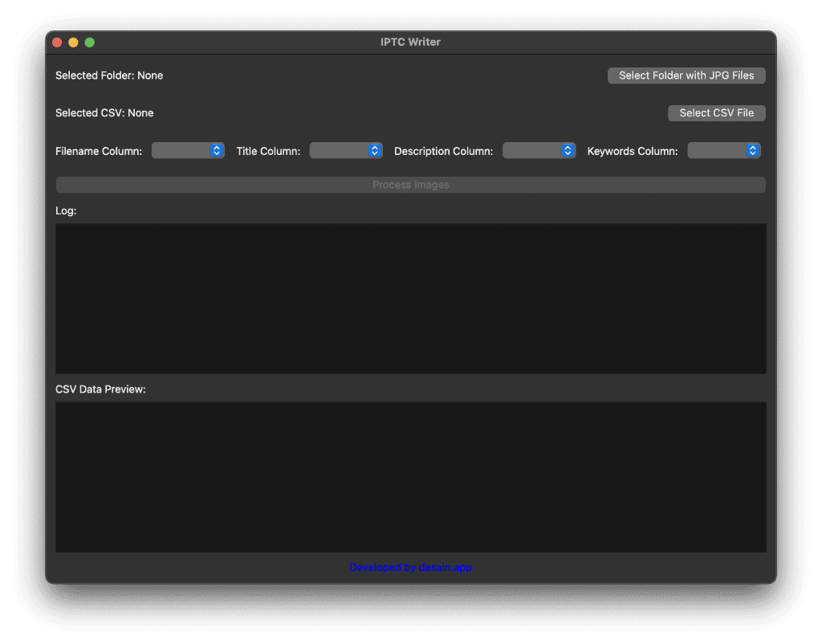
Task: Click the Process Images button
Action: point(410,185)
